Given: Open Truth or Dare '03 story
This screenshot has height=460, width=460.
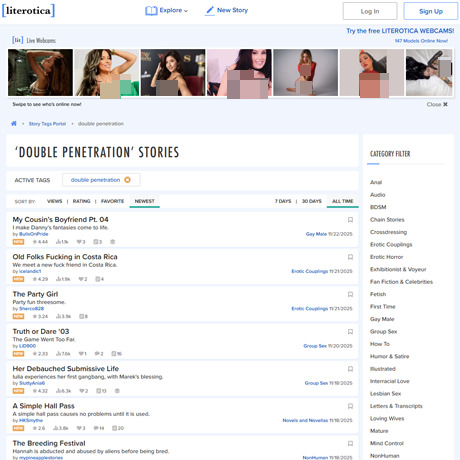Looking at the screenshot, I should (x=41, y=331).
